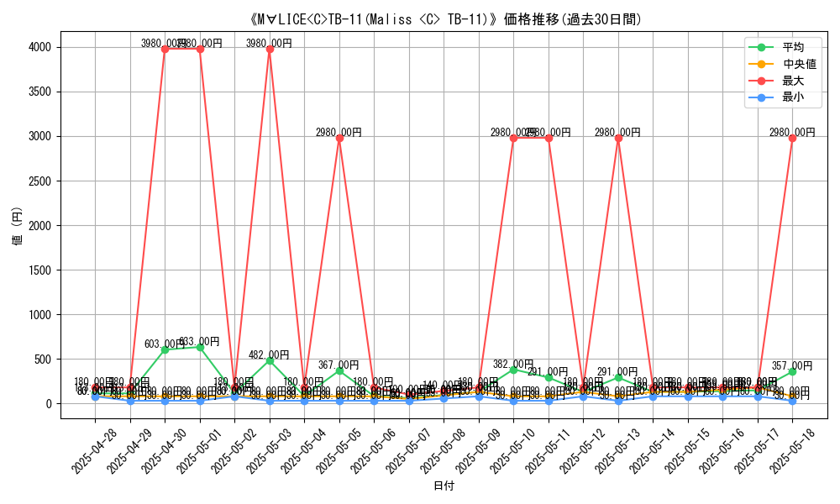Click the y-axis tick label 4000
Screen dimensions: 840x504
tap(39, 48)
